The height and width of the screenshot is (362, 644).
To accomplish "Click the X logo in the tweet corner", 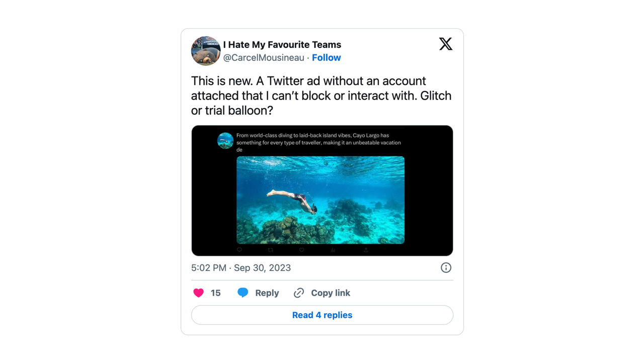I will pos(445,44).
